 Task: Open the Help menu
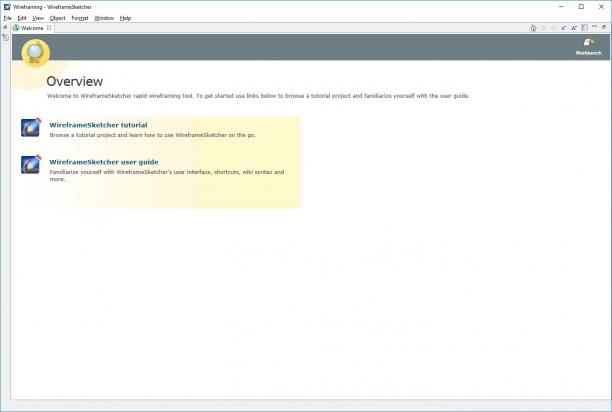pos(125,18)
